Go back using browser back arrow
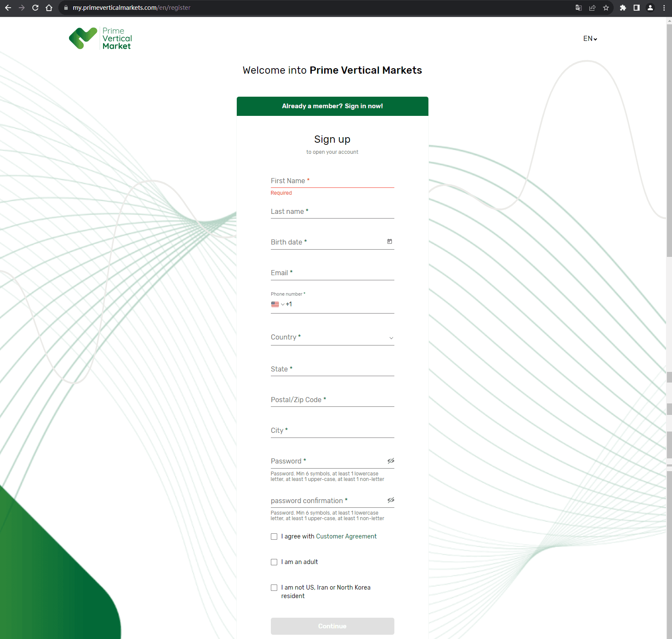Image resolution: width=672 pixels, height=639 pixels. tap(8, 8)
